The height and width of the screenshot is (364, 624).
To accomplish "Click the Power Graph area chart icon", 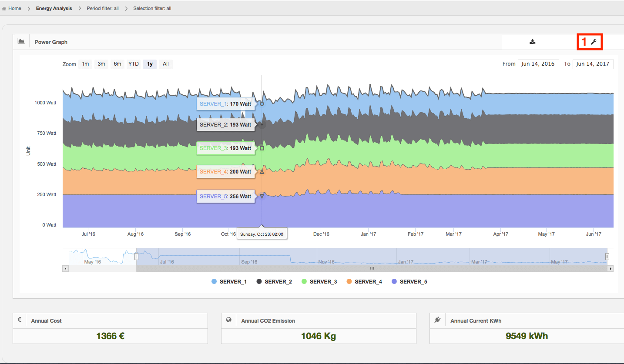I will click(x=20, y=41).
